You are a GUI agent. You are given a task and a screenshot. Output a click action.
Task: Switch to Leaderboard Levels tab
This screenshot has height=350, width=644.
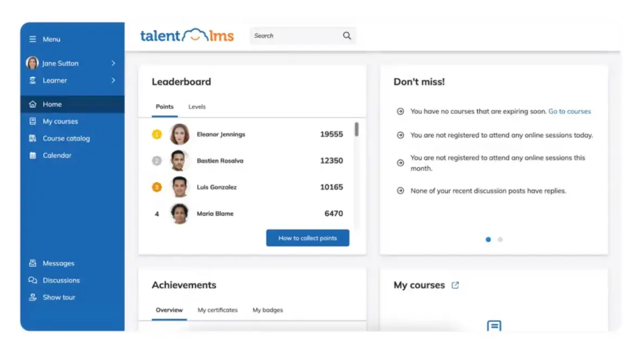197,107
